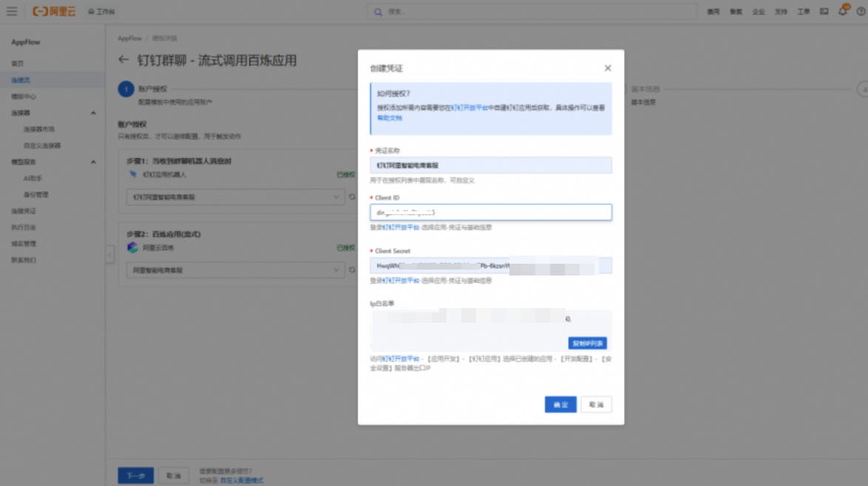Open the 钉钉开放平台 link under Client Secret
868x486 pixels.
point(401,281)
